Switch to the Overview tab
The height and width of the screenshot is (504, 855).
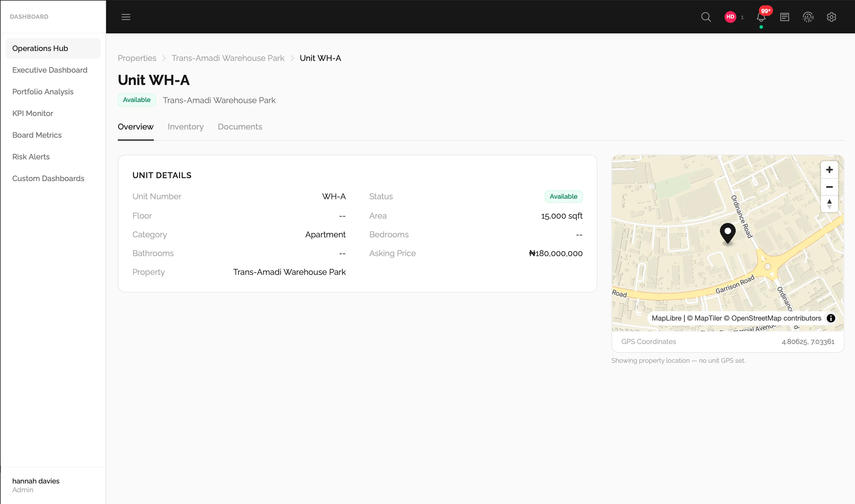135,127
